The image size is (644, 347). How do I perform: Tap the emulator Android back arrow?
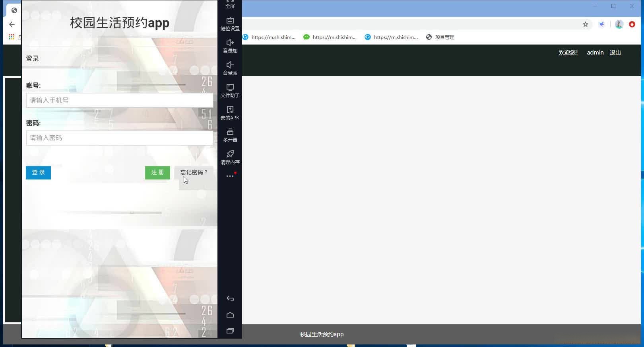pos(230,299)
